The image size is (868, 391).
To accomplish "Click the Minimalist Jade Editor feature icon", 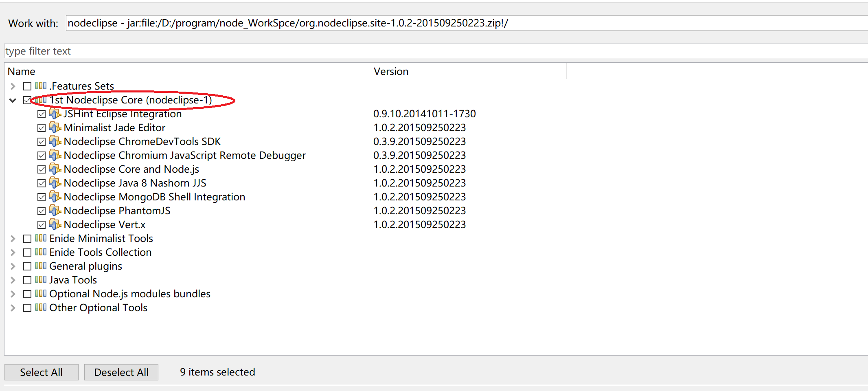I will [56, 127].
